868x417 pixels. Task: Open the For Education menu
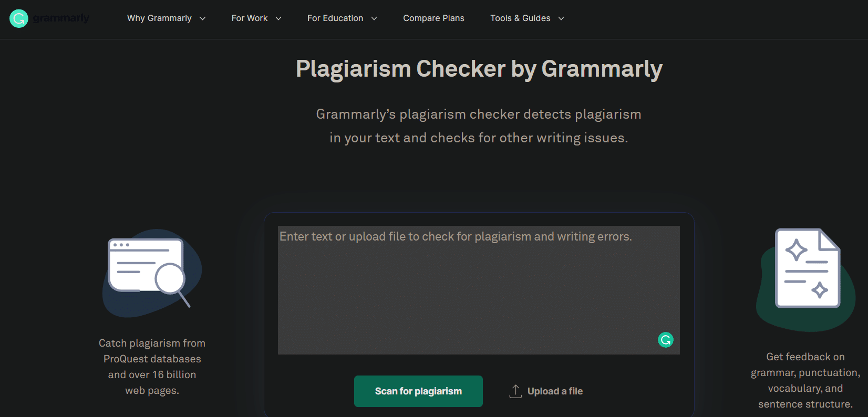point(335,18)
